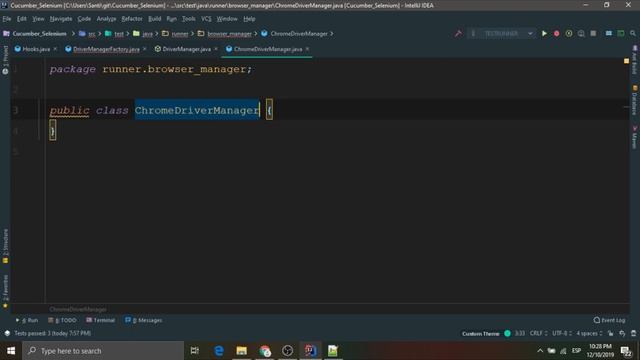The width and height of the screenshot is (640, 360).
Task: Open Project Structure icon in toolbar
Action: (x=609, y=33)
